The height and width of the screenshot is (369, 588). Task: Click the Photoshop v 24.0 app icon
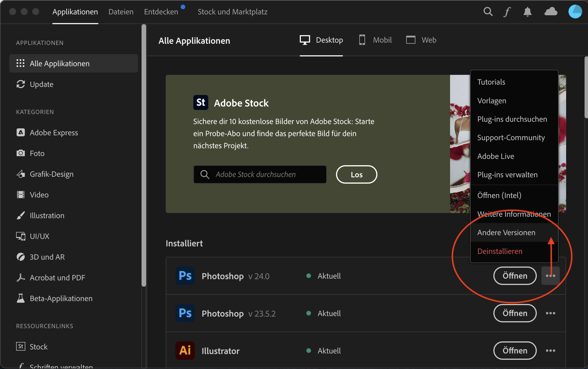[185, 276]
